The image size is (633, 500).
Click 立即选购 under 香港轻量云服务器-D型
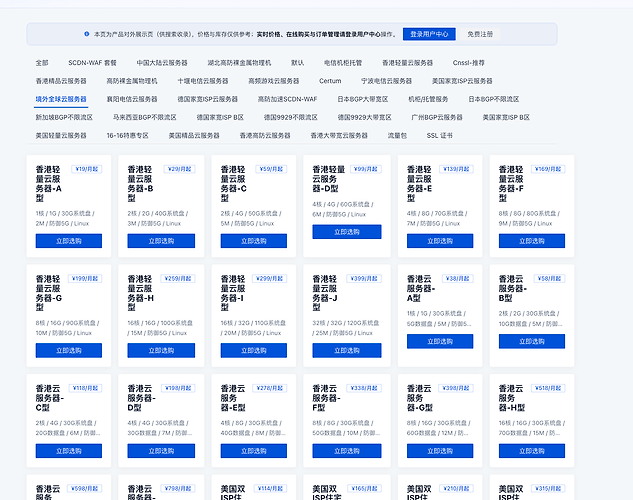[347, 232]
